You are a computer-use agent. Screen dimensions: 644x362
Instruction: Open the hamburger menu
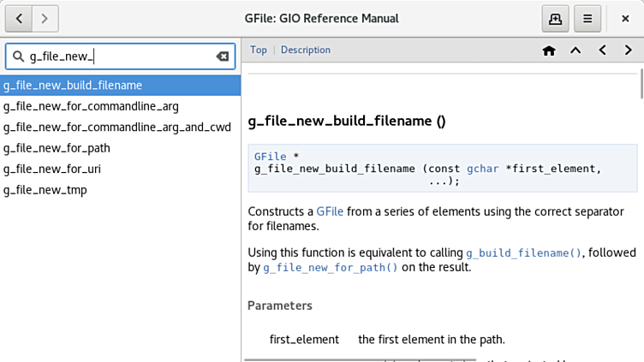[x=587, y=18]
